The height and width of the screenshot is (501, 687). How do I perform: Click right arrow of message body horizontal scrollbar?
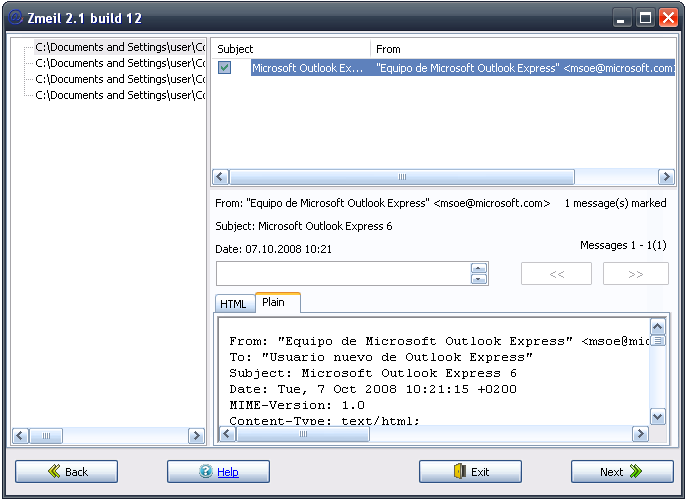pos(641,434)
